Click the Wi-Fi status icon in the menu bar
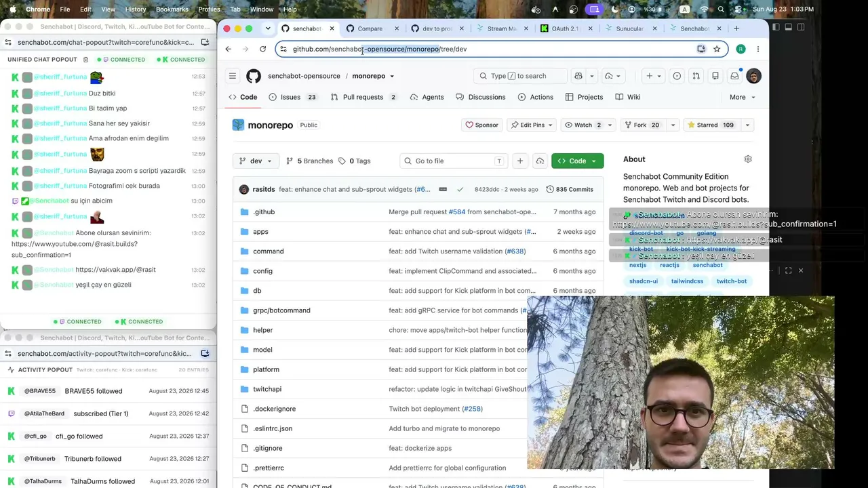The height and width of the screenshot is (488, 868). coord(704,9)
